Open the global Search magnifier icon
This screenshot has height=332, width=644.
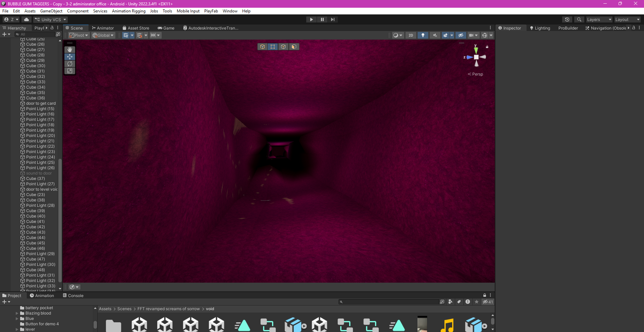click(579, 19)
